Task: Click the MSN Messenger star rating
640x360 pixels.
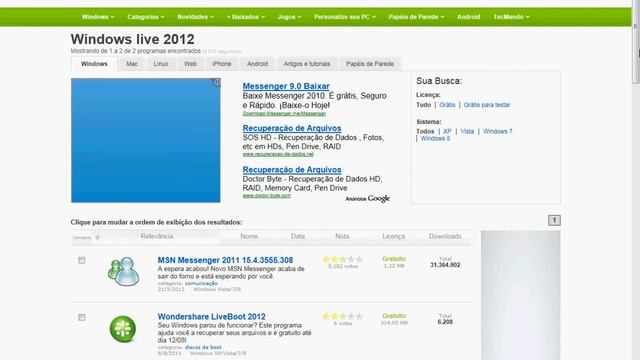Action: pyautogui.click(x=342, y=259)
